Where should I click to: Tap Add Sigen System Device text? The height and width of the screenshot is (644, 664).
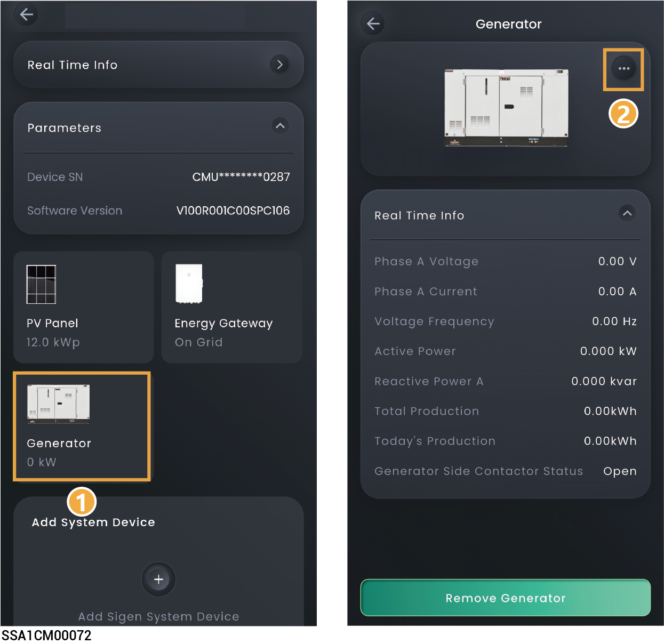coord(158,617)
